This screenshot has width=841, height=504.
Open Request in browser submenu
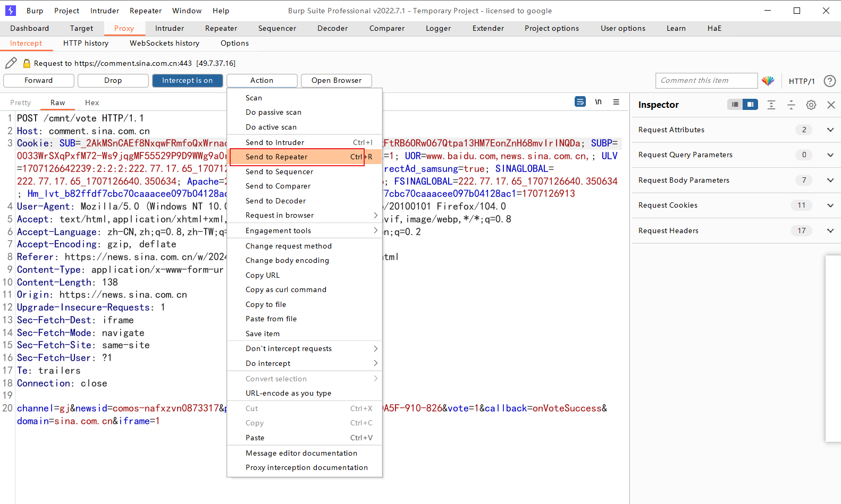point(305,216)
